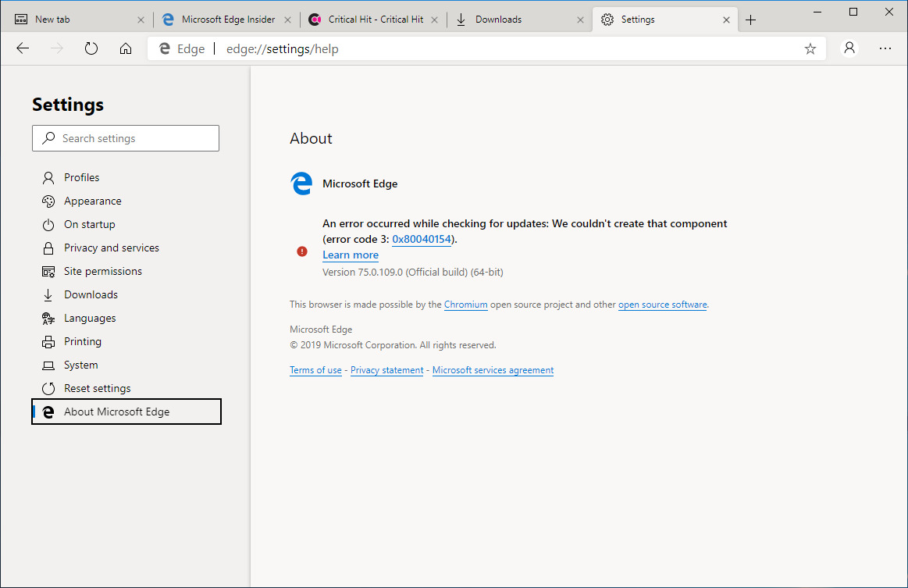
Task: Favorite this page with star icon
Action: 810,48
